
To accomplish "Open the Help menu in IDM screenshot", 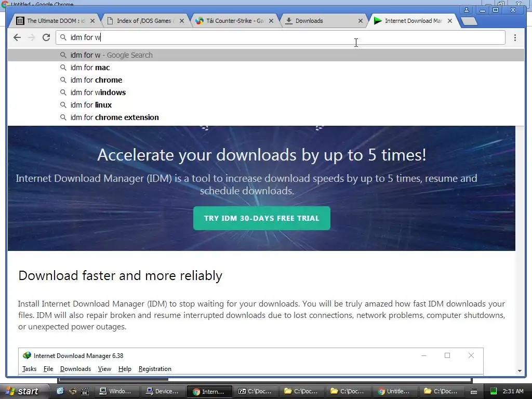I will [x=125, y=369].
